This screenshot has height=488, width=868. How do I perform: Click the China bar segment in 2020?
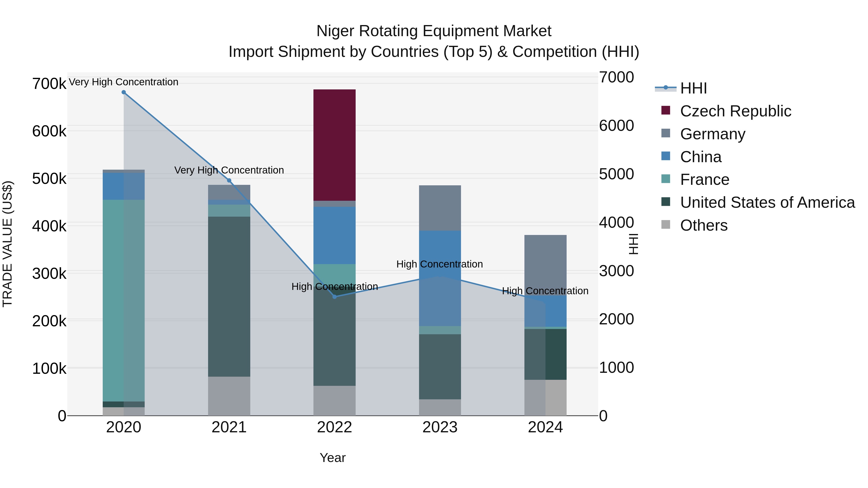124,187
